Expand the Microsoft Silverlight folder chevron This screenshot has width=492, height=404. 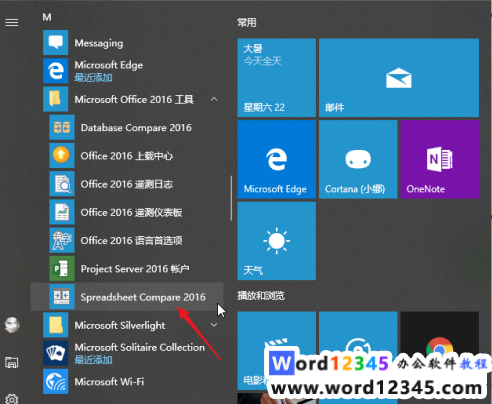pyautogui.click(x=214, y=325)
